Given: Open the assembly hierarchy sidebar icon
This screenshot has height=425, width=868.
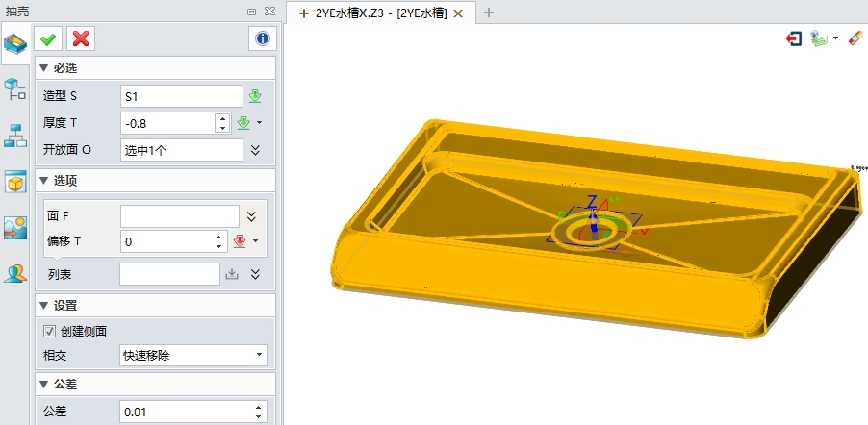Looking at the screenshot, I should click(x=15, y=136).
